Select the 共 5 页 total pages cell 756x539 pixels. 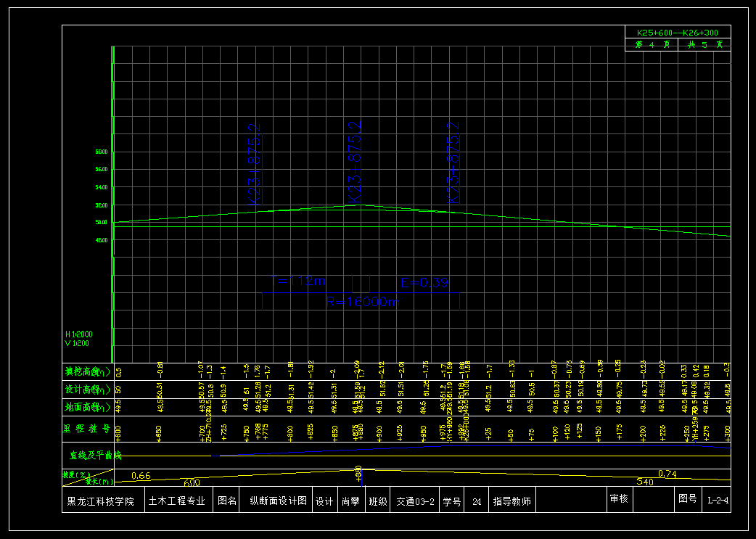click(x=704, y=44)
